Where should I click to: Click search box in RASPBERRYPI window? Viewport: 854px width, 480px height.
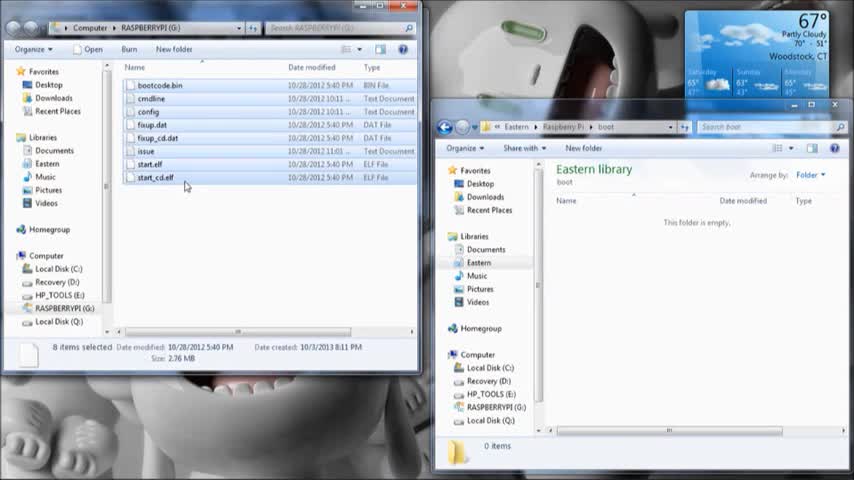tap(340, 28)
